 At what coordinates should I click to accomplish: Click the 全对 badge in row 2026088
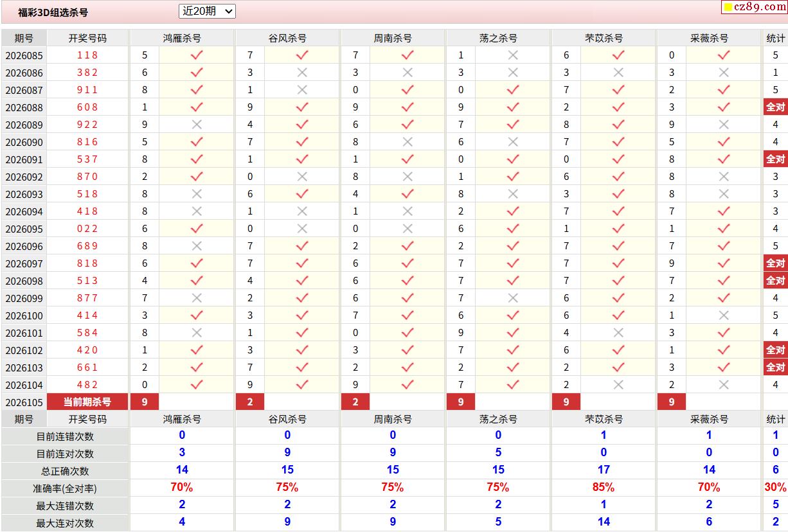point(775,107)
